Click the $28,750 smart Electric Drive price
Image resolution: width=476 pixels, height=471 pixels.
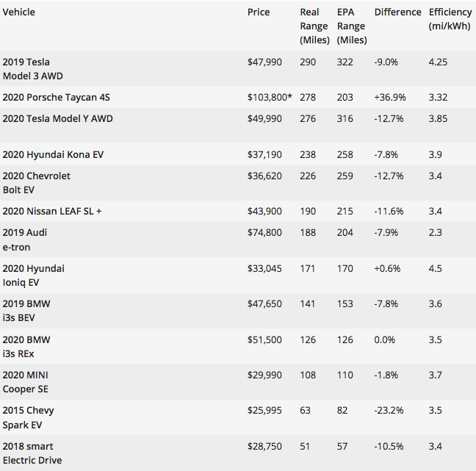click(x=264, y=446)
